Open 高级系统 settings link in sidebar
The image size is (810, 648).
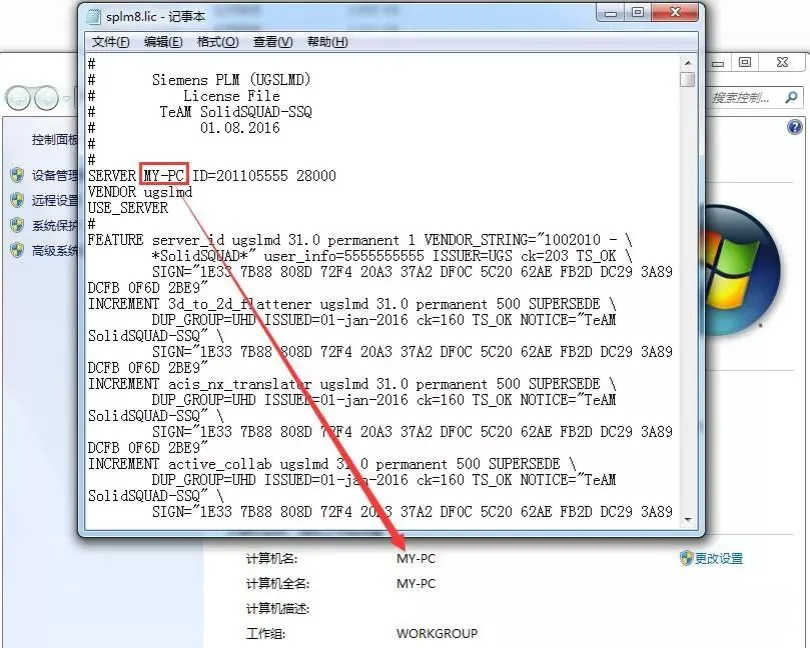click(x=55, y=251)
